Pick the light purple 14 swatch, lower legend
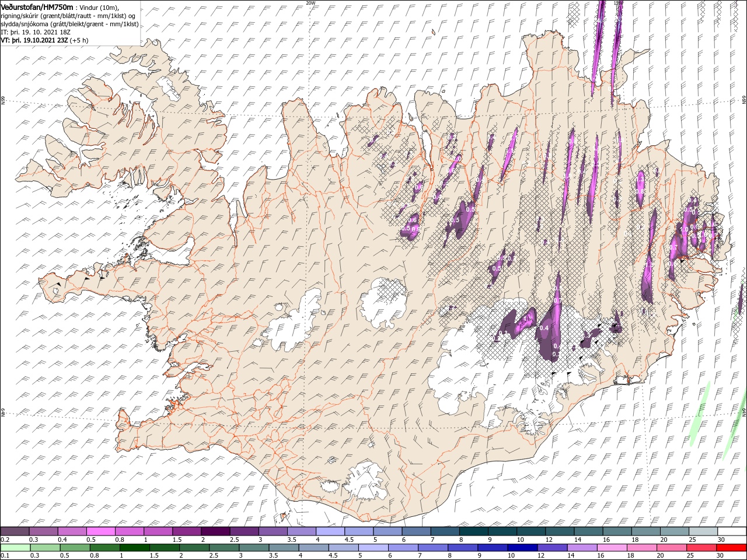The image size is (747, 560). [x=582, y=548]
